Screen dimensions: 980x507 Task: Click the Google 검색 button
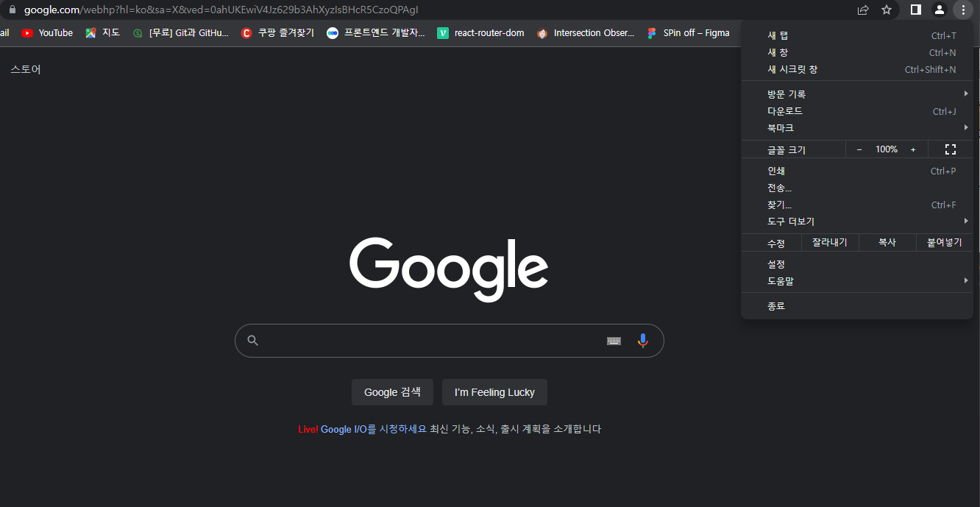(x=392, y=392)
